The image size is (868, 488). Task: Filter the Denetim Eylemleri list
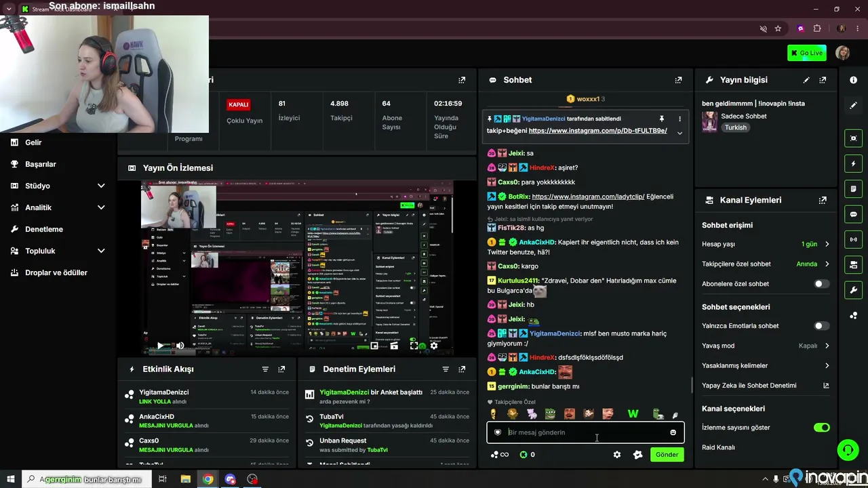tap(446, 369)
